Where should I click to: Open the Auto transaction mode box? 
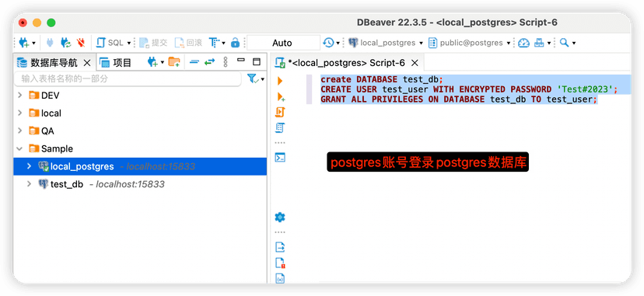pos(283,43)
